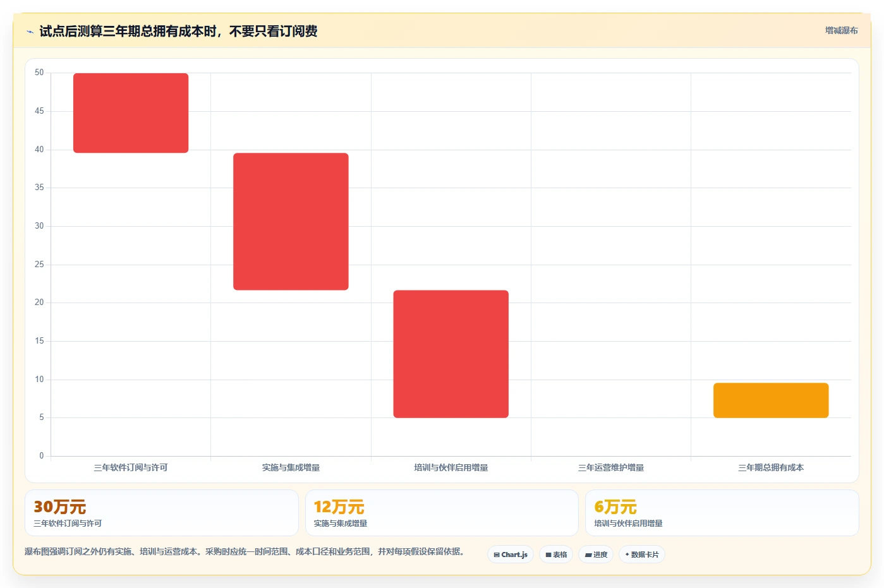This screenshot has width=884, height=588.
Task: Click the red bar for 三年软件订阅与许可
Action: pos(131,113)
